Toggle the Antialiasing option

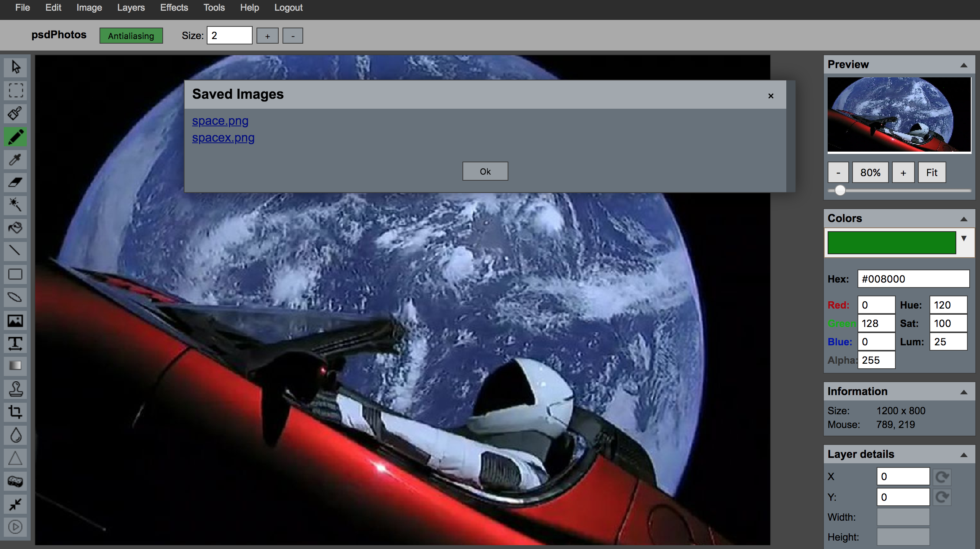click(131, 36)
